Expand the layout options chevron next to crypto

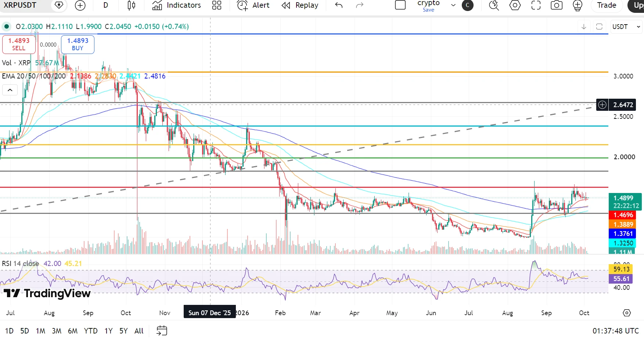point(453,5)
